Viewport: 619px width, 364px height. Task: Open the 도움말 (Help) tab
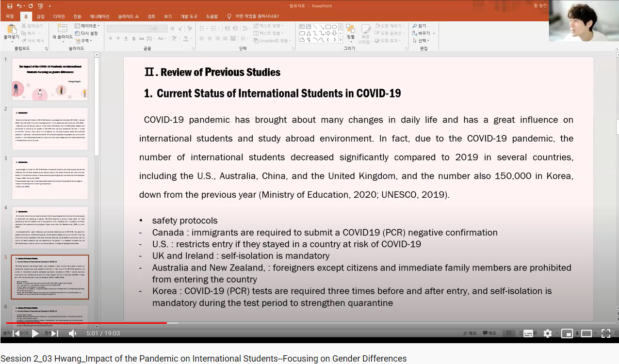tap(212, 16)
